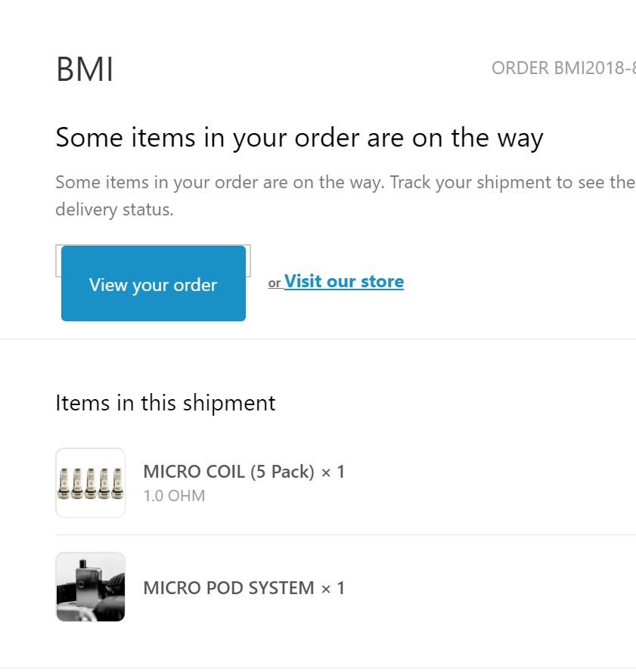
Task: Open the Visit our store link
Action: pos(344,281)
